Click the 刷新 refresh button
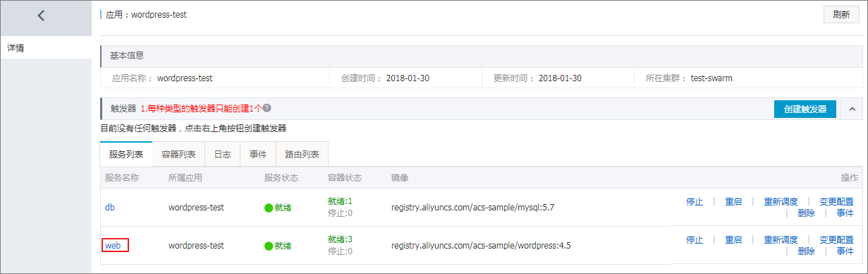This screenshot has height=274, width=868. click(841, 14)
